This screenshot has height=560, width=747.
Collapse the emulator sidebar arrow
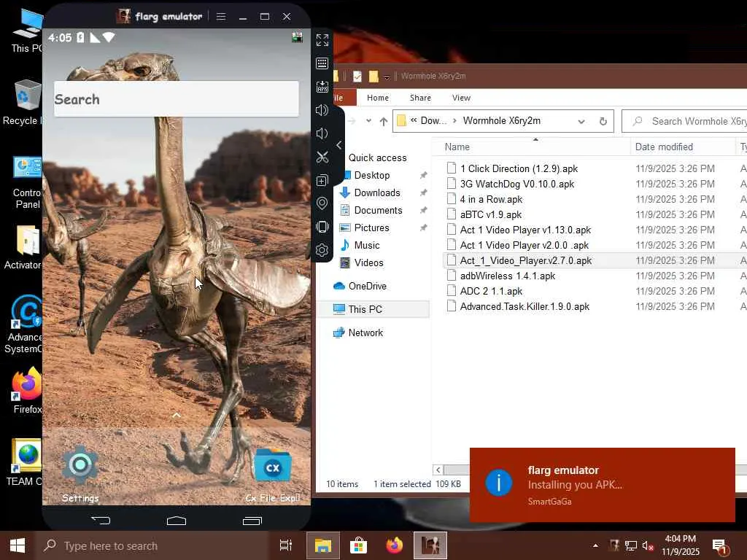point(338,145)
